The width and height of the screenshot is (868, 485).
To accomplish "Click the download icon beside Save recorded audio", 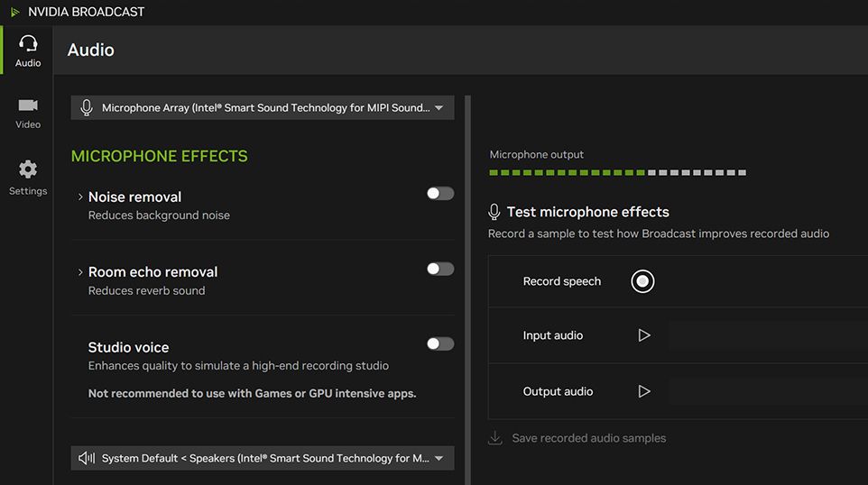I will coord(494,438).
